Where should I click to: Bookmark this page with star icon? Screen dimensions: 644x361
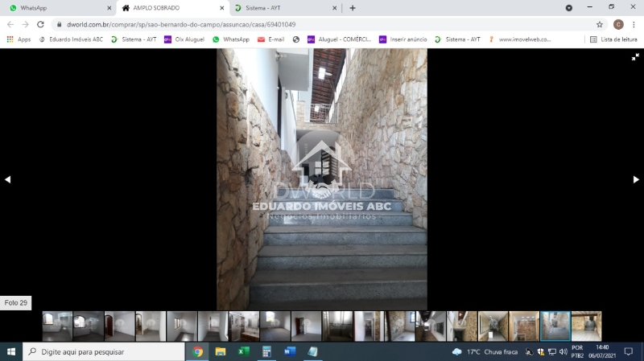pyautogui.click(x=599, y=25)
